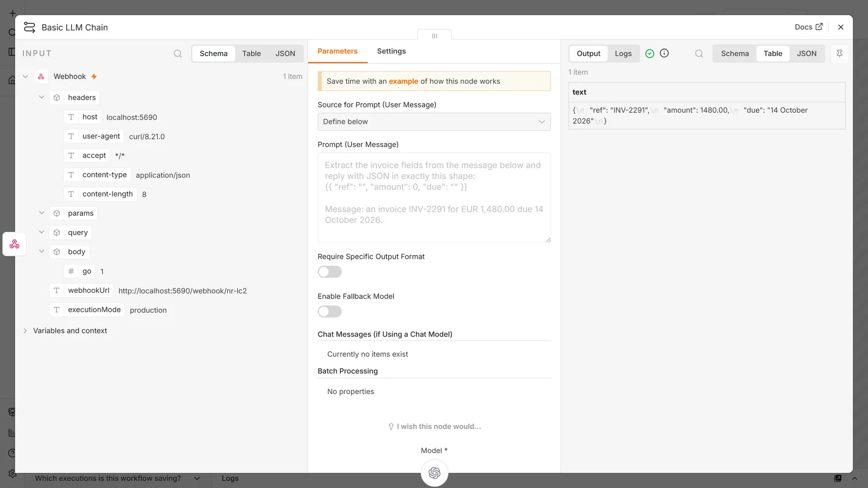Collapse the Webhook input tree
Image resolution: width=868 pixels, height=488 pixels.
coord(25,76)
